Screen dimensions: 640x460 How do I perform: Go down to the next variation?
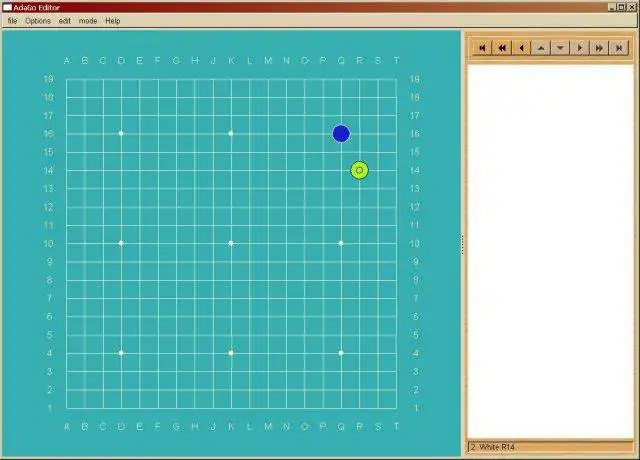coord(560,48)
